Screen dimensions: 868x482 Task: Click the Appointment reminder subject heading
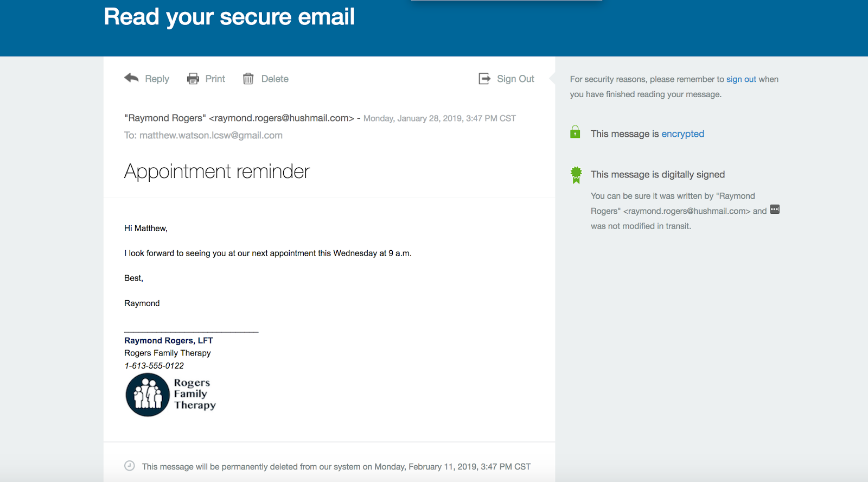click(217, 172)
